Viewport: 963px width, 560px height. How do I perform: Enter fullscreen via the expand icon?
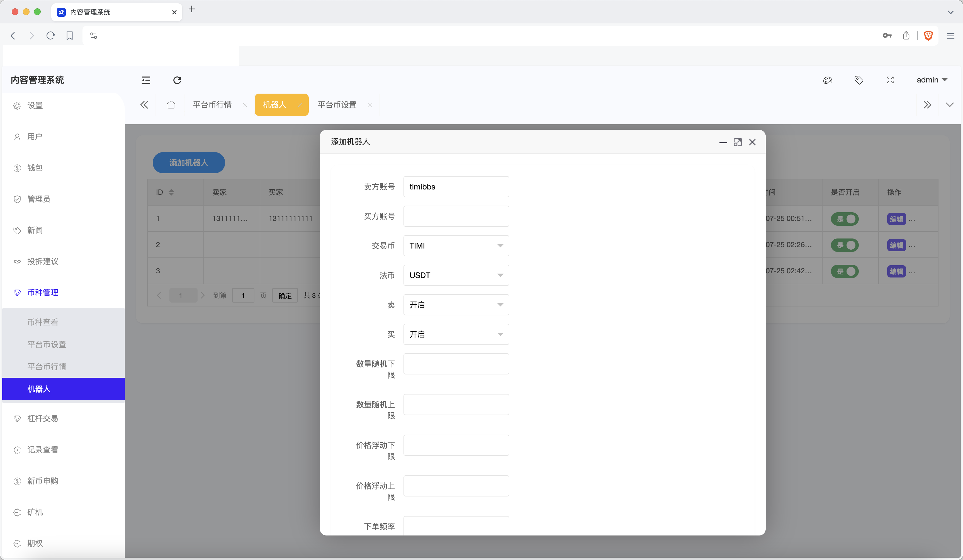click(890, 80)
